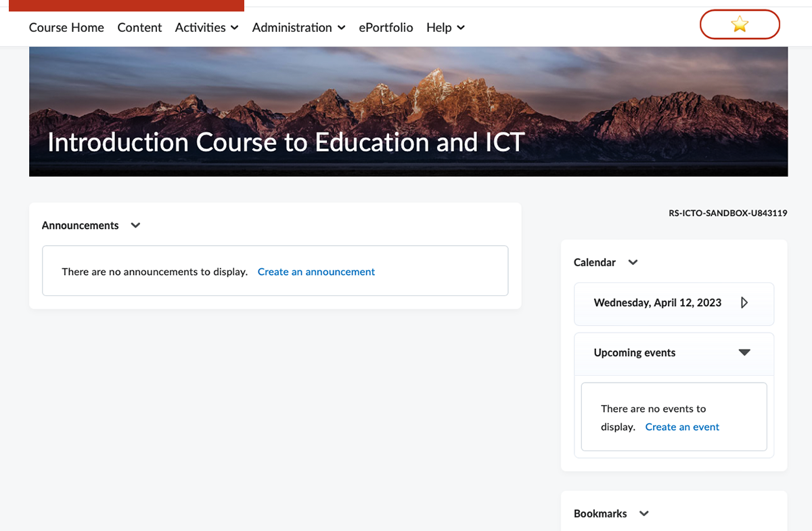Click the Bookmarks widget title
812x531 pixels.
click(600, 513)
